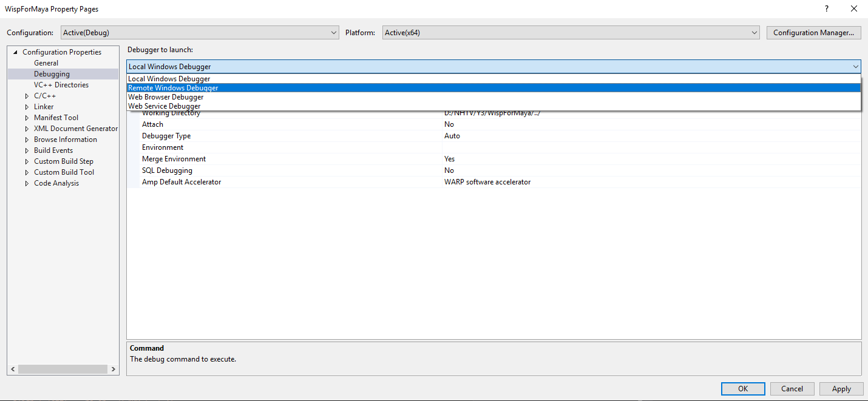Screen dimensions: 868x401
Task: Expand the XML Document Generator node arrow
Action: click(x=27, y=129)
